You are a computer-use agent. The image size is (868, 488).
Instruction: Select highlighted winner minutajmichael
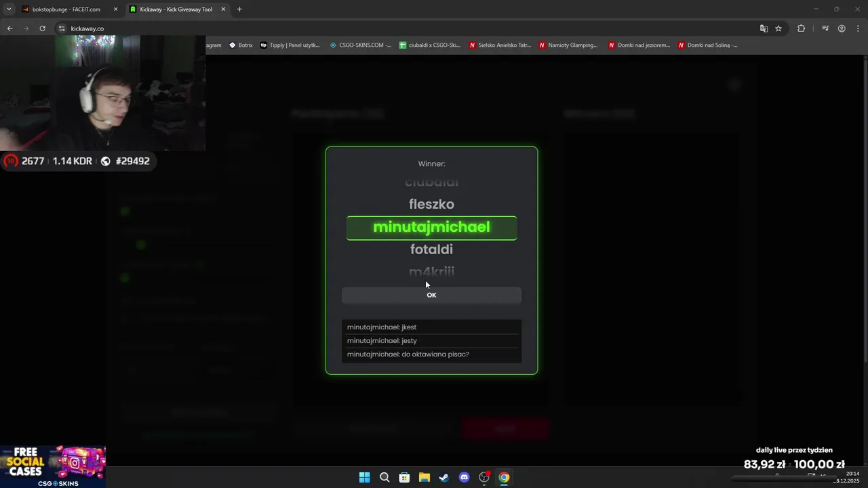[x=431, y=228]
